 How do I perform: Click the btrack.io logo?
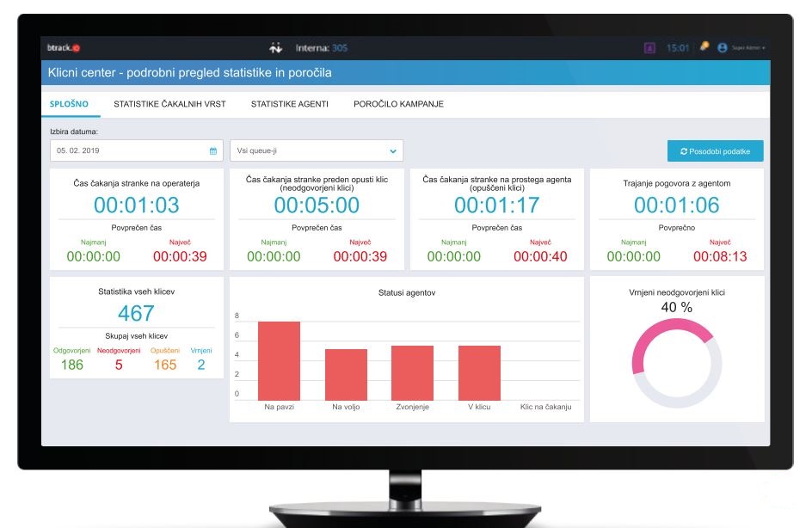pyautogui.click(x=63, y=48)
